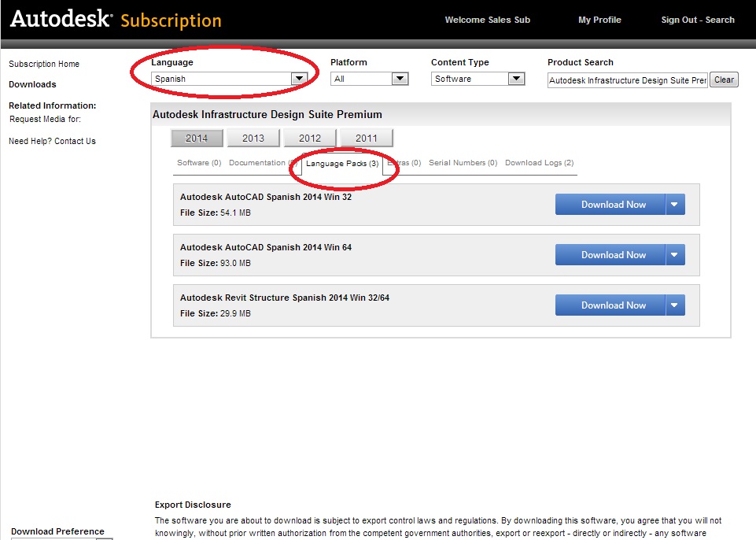Click File Size 54.1 MB text
This screenshot has width=756, height=540.
click(215, 213)
